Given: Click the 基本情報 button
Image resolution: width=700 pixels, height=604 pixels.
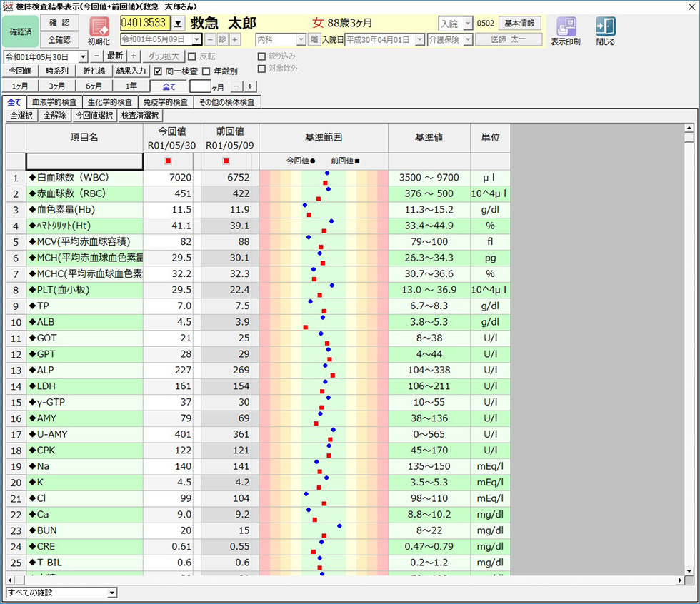Looking at the screenshot, I should (x=520, y=23).
